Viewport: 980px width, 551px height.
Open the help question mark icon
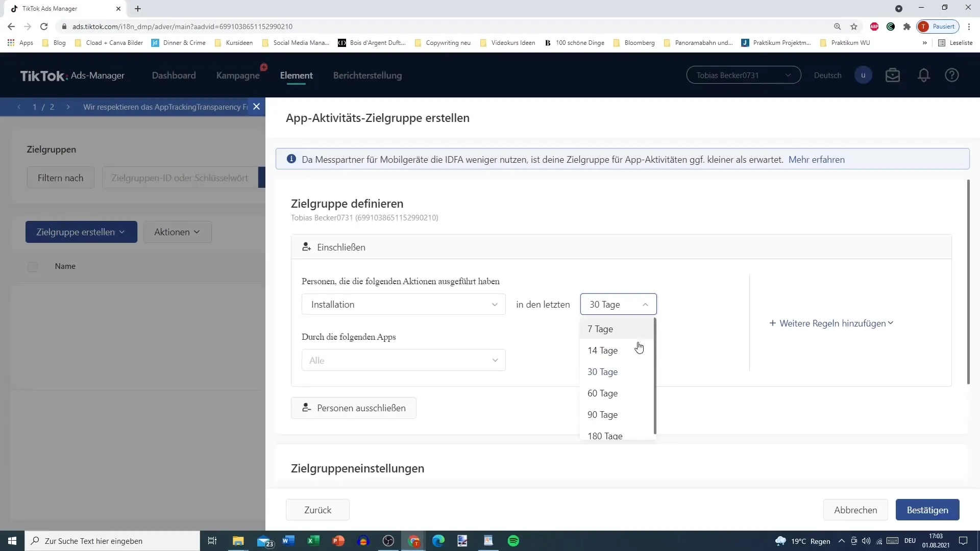pyautogui.click(x=952, y=75)
